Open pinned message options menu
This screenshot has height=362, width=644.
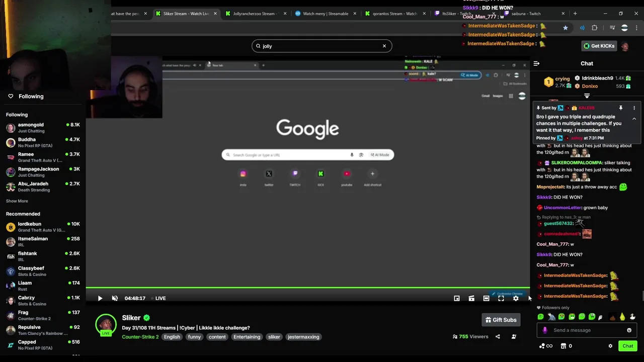tap(634, 108)
